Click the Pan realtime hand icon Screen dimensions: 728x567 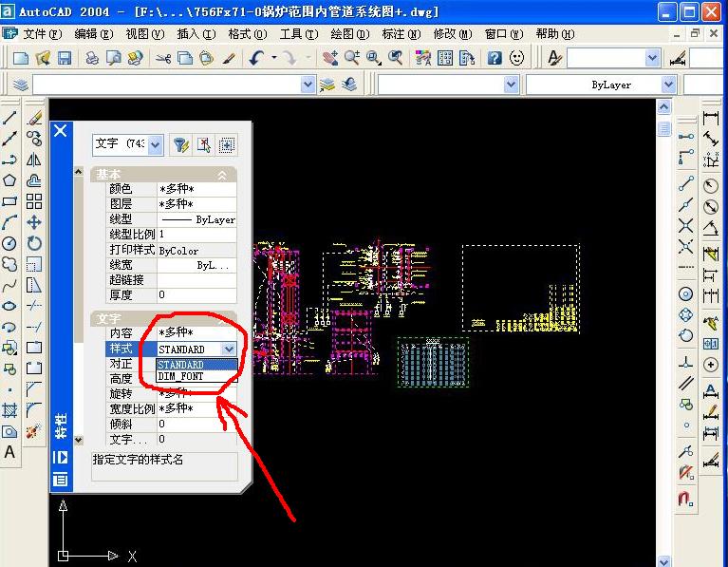point(330,58)
